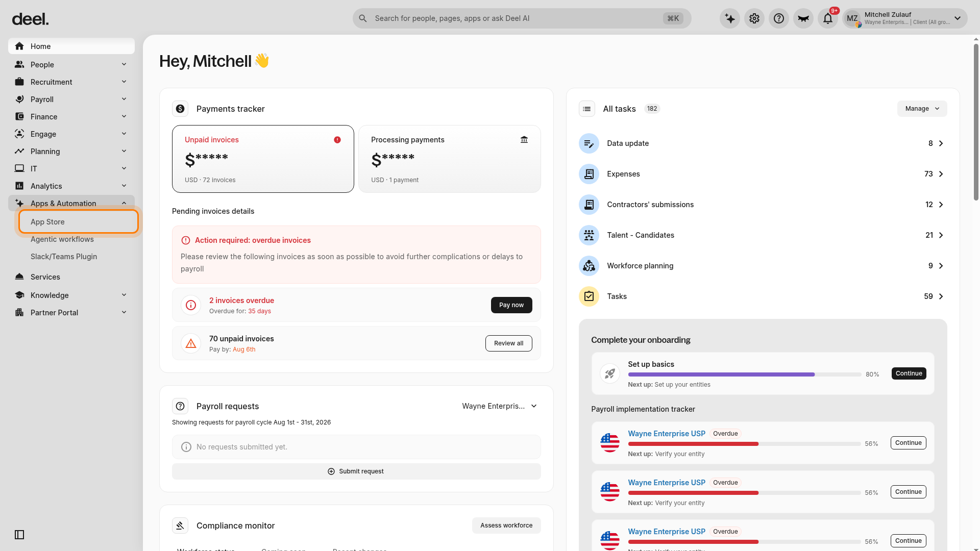Image resolution: width=980 pixels, height=551 pixels.
Task: Click the search bar for people, pages, apps
Action: pos(522,18)
